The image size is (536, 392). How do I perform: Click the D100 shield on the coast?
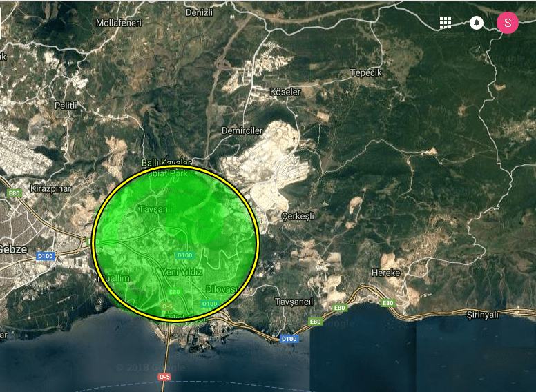289,339
